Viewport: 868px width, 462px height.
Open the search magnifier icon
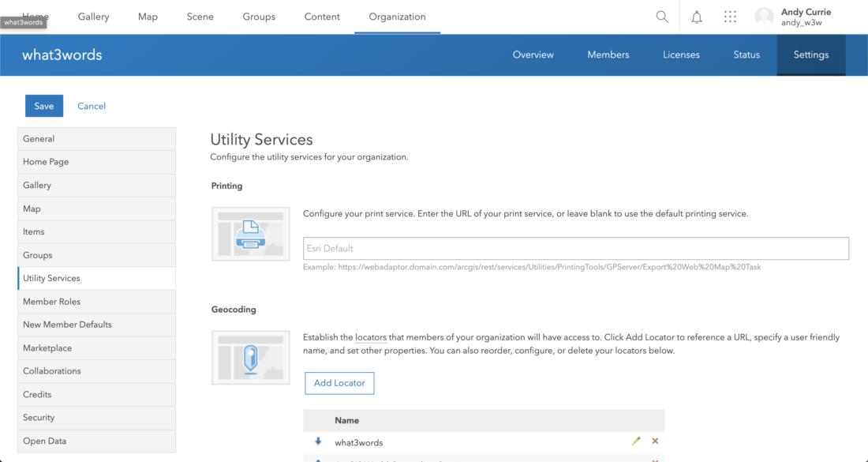[662, 17]
